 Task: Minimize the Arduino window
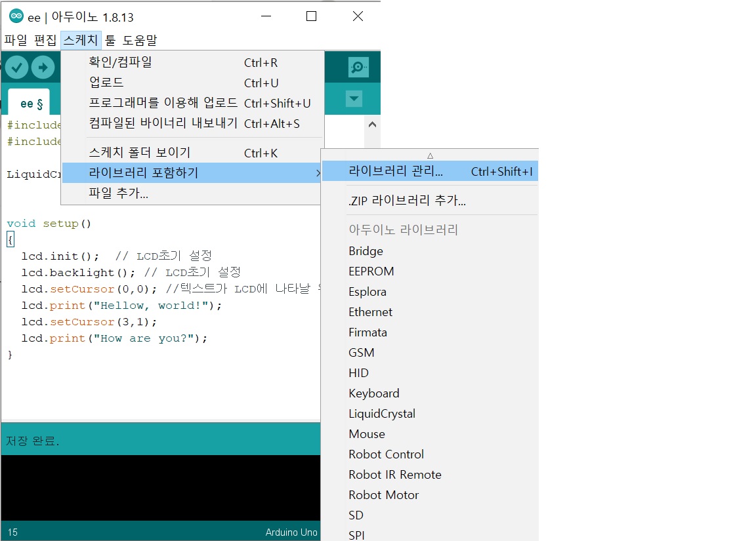pos(266,16)
